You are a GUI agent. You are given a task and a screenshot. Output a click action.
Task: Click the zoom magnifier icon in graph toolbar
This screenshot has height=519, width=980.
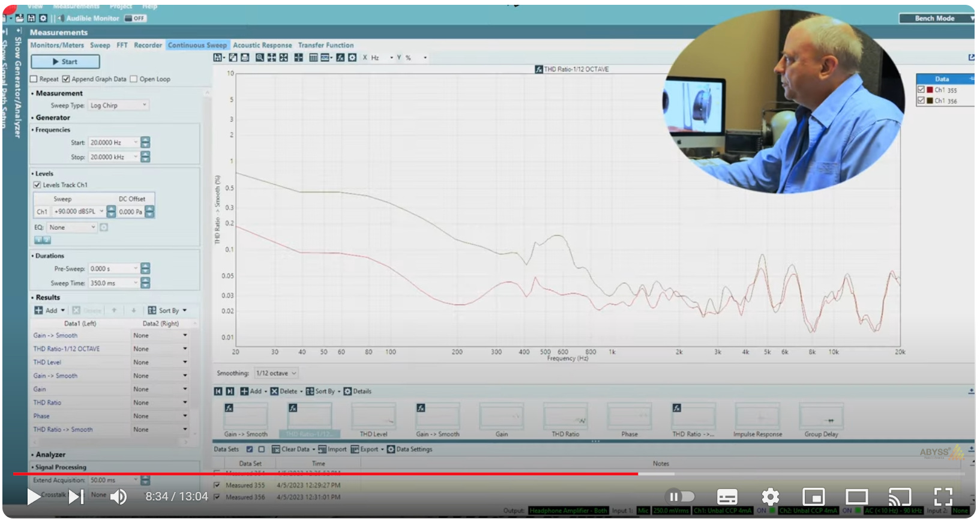click(x=259, y=58)
